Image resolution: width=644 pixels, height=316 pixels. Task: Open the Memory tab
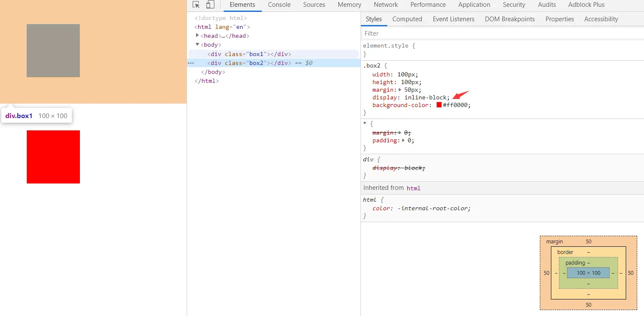pos(349,5)
